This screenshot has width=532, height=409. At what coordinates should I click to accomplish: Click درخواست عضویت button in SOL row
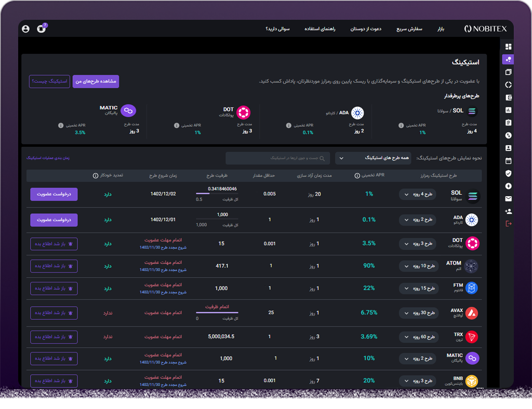(54, 194)
